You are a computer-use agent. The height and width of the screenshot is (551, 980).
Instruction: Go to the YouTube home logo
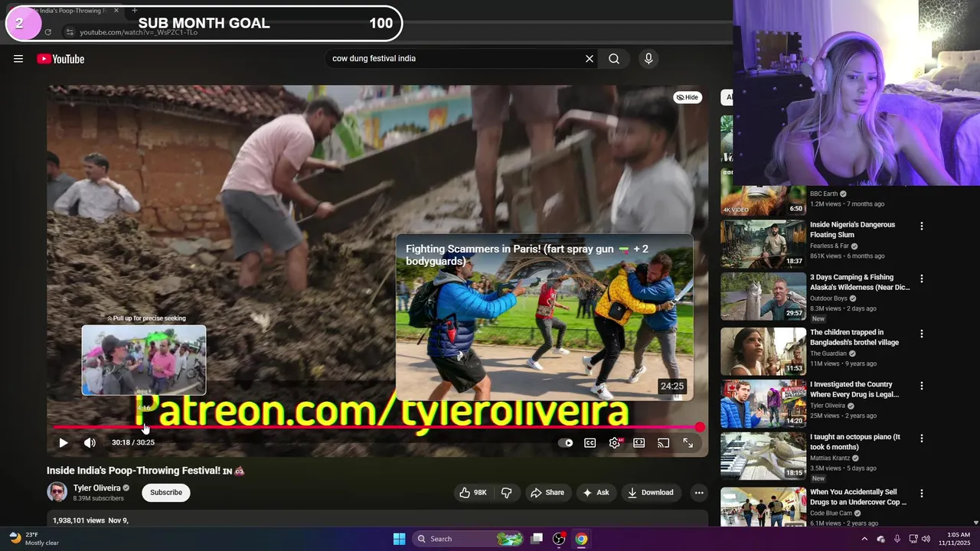[x=60, y=59]
